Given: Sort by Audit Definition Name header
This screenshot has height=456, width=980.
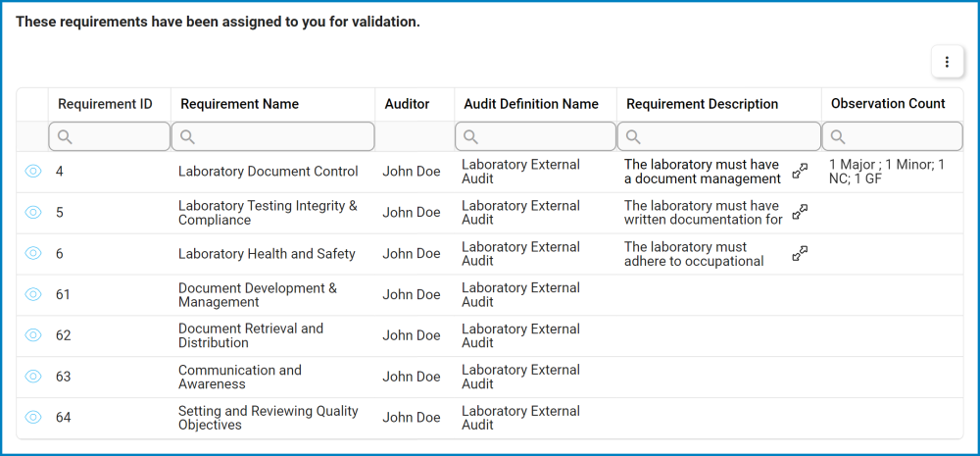Looking at the screenshot, I should [530, 104].
